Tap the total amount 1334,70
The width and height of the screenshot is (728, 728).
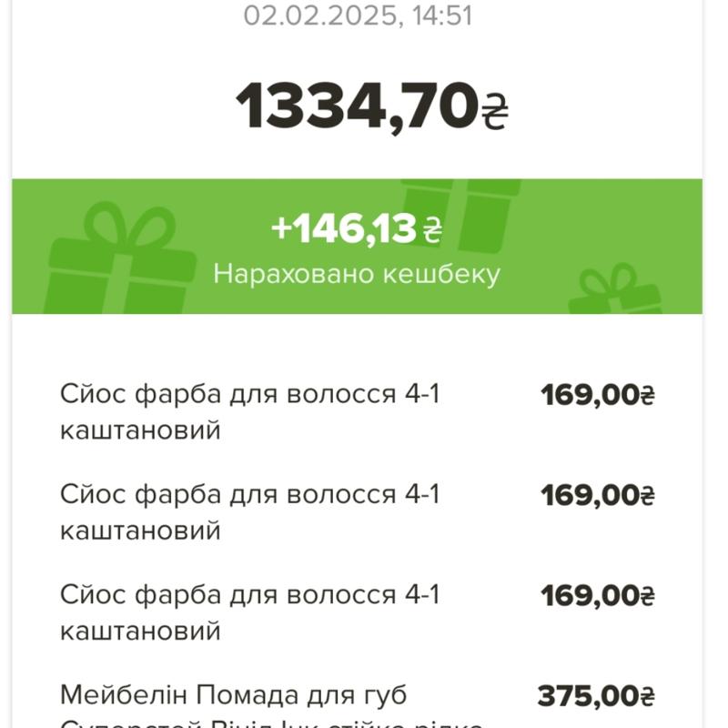(358, 106)
